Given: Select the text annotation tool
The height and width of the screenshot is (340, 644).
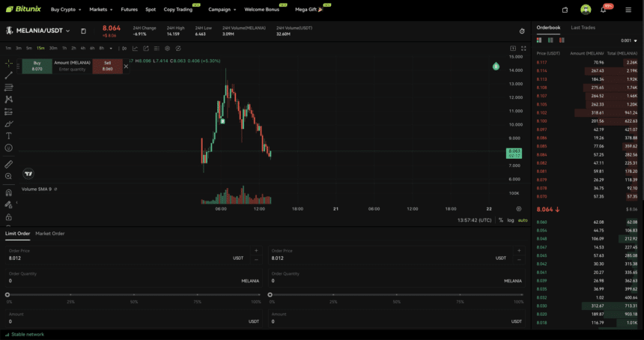Looking at the screenshot, I should click(x=9, y=136).
